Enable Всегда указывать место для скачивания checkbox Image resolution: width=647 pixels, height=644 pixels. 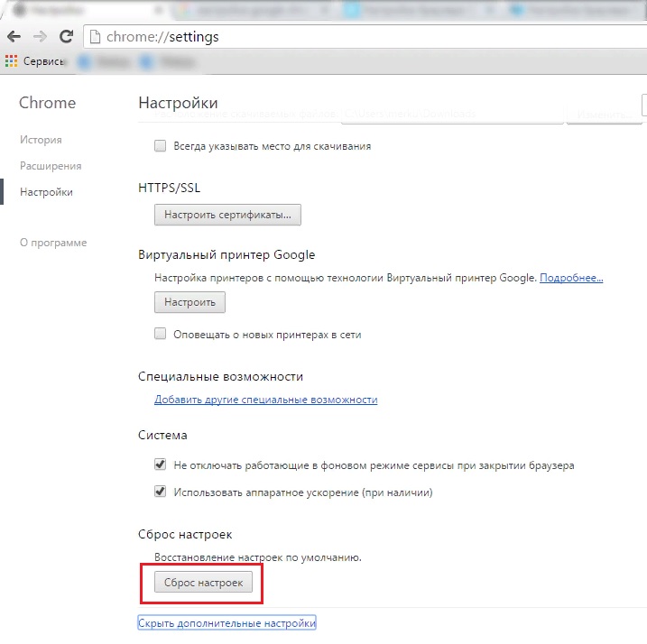pos(160,146)
